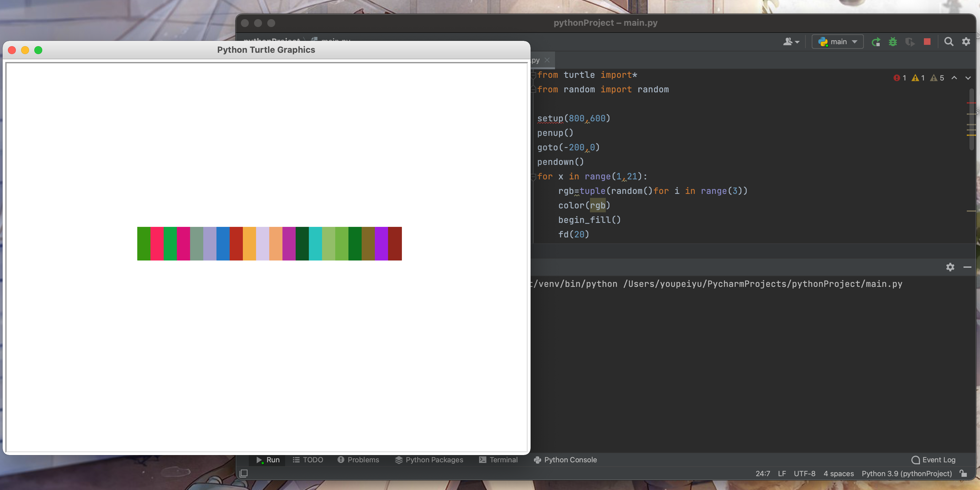This screenshot has width=980, height=490.
Task: Open the Code With Me dropdown
Action: (791, 42)
